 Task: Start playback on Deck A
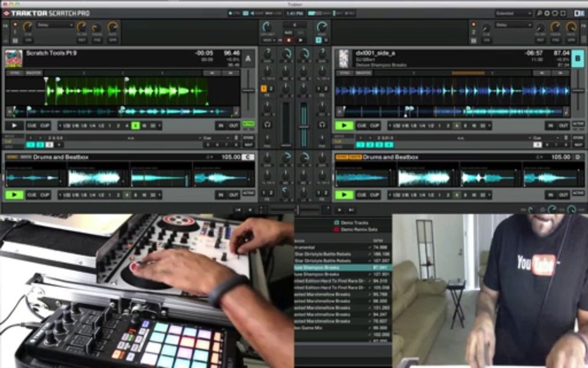coord(14,125)
